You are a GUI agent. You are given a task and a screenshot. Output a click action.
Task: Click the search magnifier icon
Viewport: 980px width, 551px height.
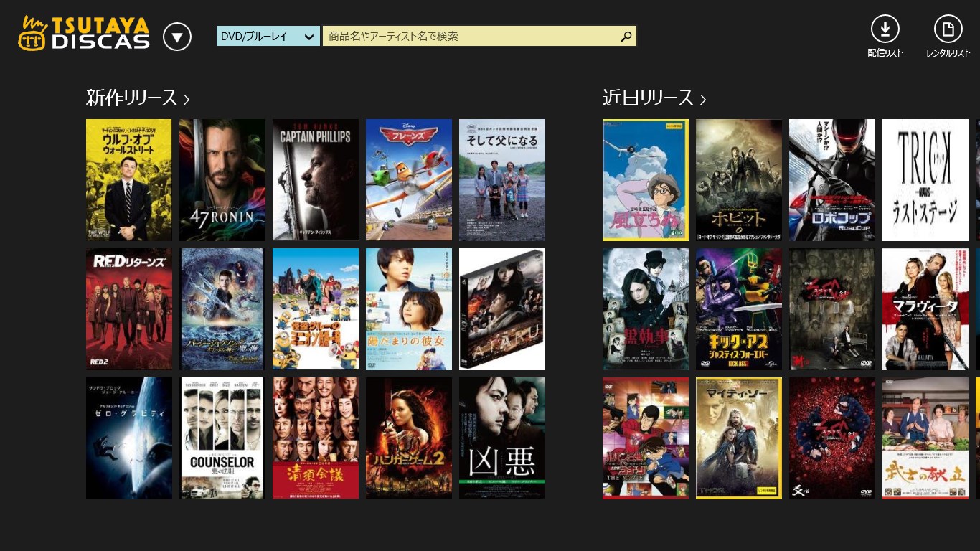(x=626, y=37)
